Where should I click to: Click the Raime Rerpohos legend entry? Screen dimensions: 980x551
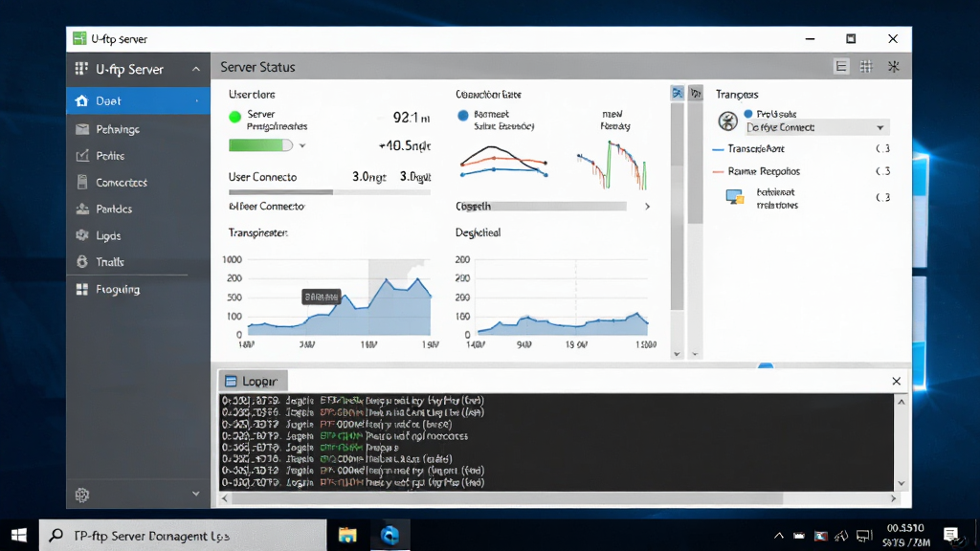pos(756,171)
